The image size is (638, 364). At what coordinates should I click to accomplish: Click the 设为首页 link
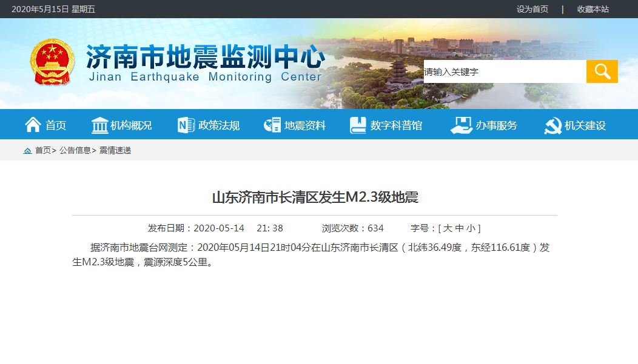coord(532,9)
